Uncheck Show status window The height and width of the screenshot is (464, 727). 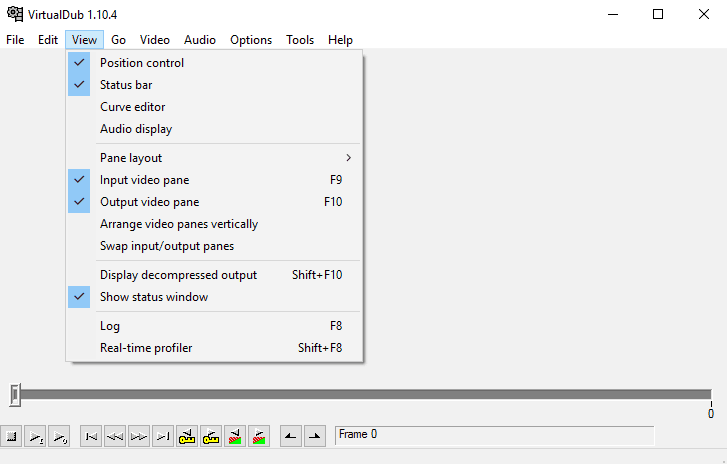coord(214,297)
